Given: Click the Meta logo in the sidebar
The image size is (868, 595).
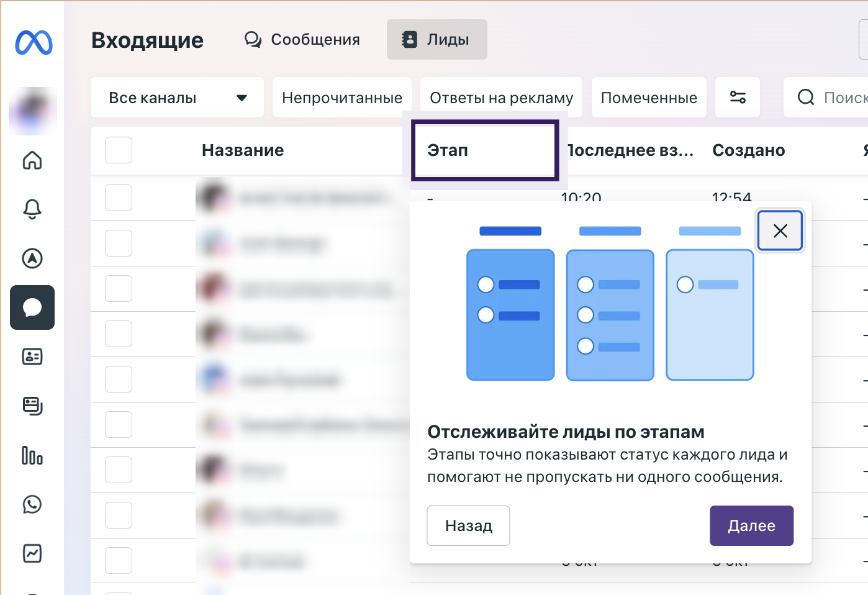Looking at the screenshot, I should point(34,42).
